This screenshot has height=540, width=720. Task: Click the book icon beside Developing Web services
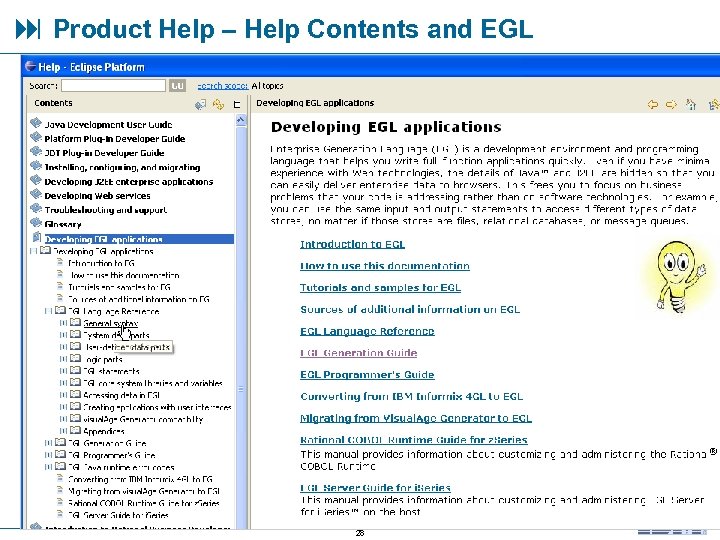(36, 194)
